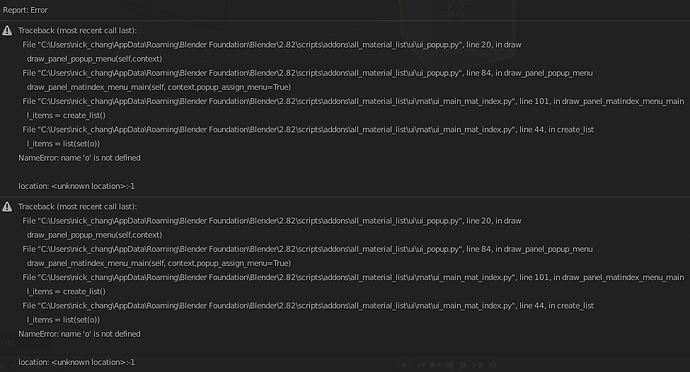Click first 'line 84, in draw_panel_popup_menu' file line

click(x=308, y=73)
